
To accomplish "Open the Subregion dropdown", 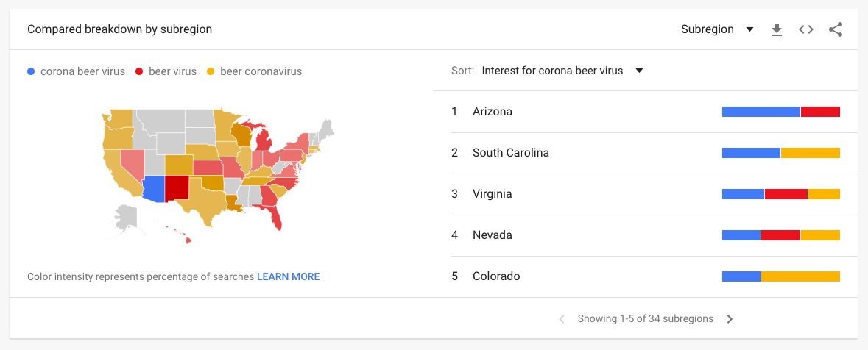I will pyautogui.click(x=717, y=29).
